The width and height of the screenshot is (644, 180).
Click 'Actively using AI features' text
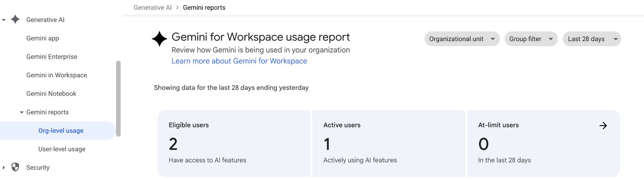(360, 160)
